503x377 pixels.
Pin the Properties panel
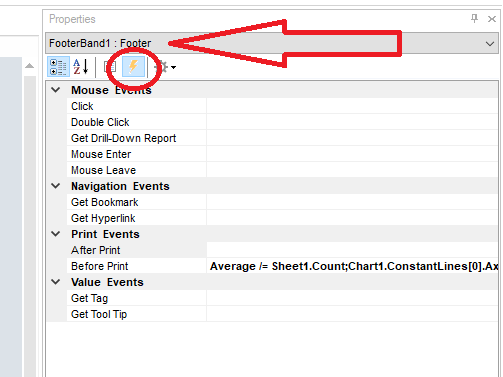point(474,19)
